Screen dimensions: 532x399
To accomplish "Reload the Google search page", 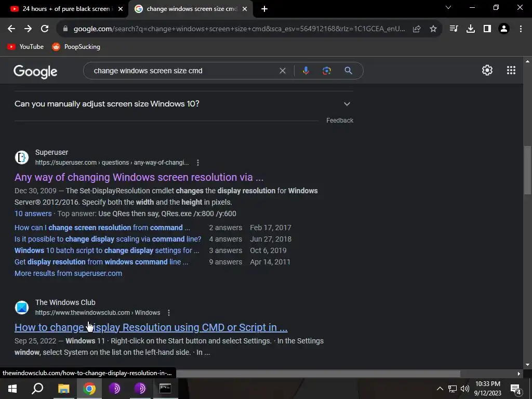I will (x=45, y=29).
